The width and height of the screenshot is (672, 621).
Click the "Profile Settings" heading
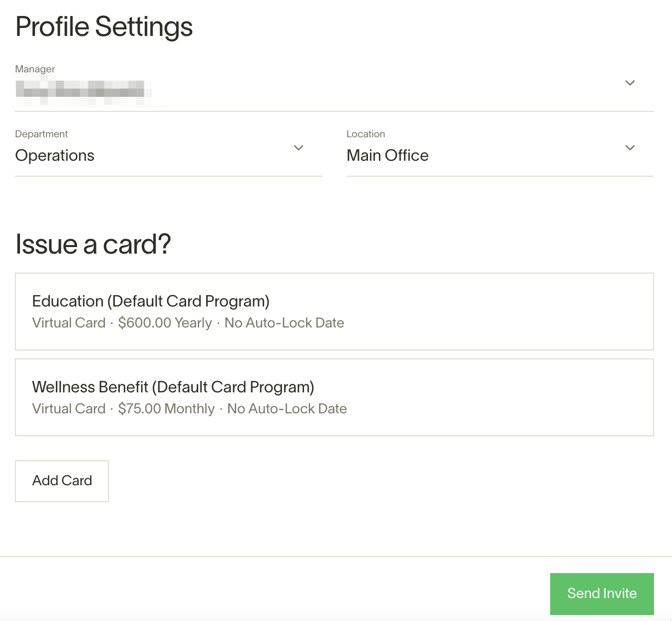(x=104, y=27)
